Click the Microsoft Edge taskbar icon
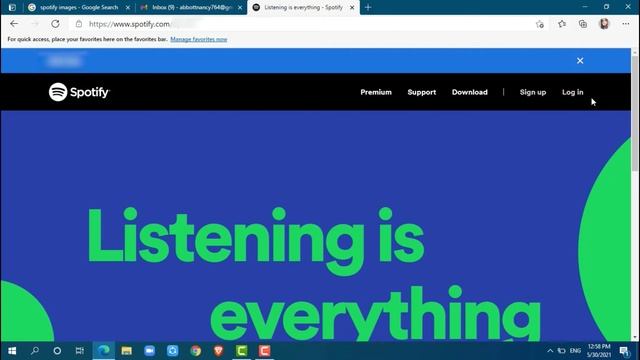The width and height of the screenshot is (640, 360). click(104, 351)
